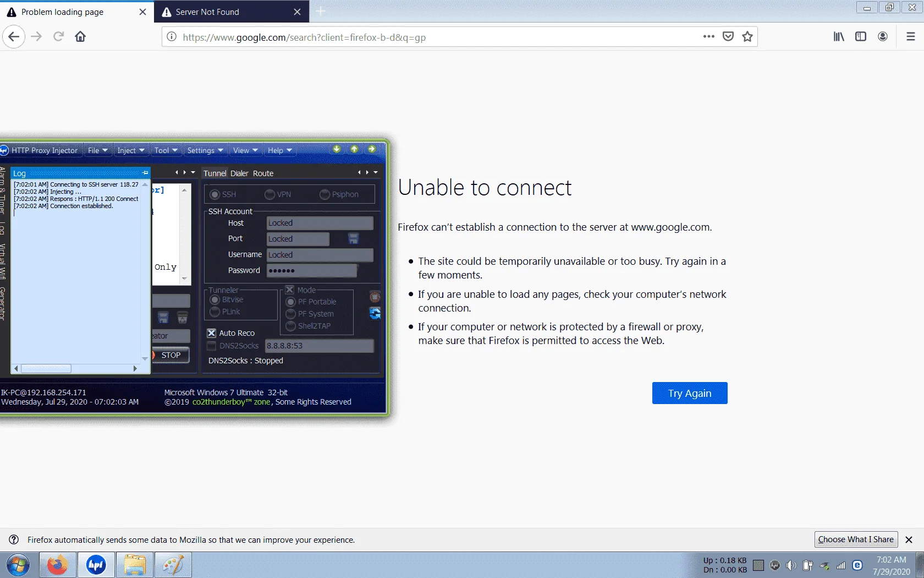Open the Settings dropdown menu
Screen dimensions: 924x578
(x=205, y=150)
